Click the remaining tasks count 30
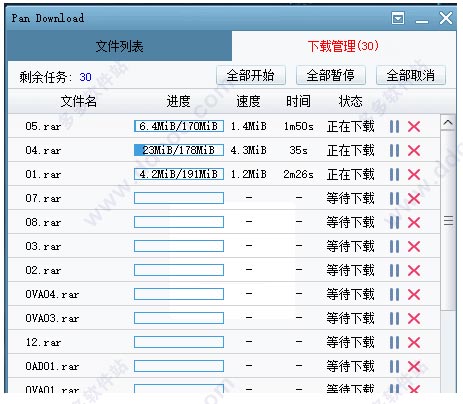Image resolution: width=463 pixels, height=404 pixels. pos(85,77)
